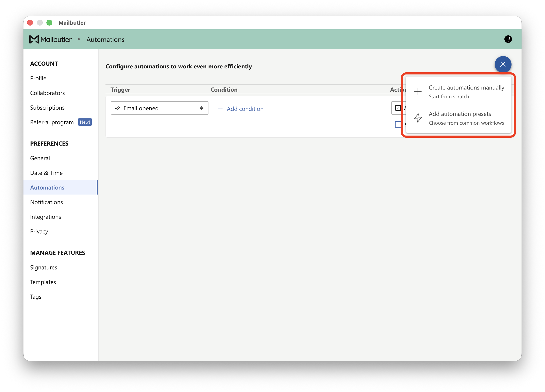Manage Tags feature
The width and height of the screenshot is (545, 392).
[x=36, y=297]
